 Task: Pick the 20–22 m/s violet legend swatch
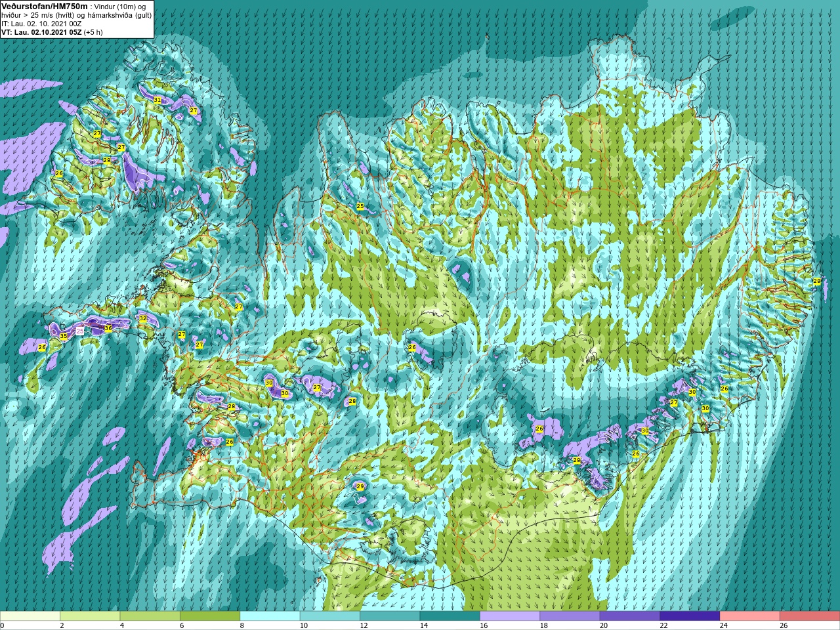[630, 616]
